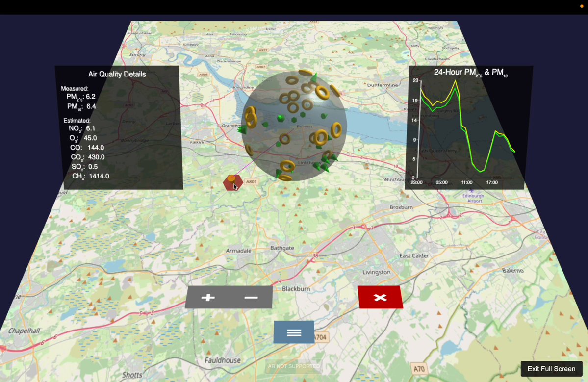Click the Stirling map label

tap(137, 55)
